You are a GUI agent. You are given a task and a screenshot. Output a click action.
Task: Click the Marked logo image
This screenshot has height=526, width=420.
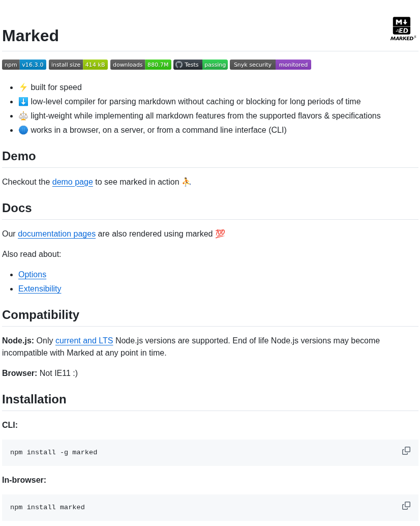tap(402, 28)
